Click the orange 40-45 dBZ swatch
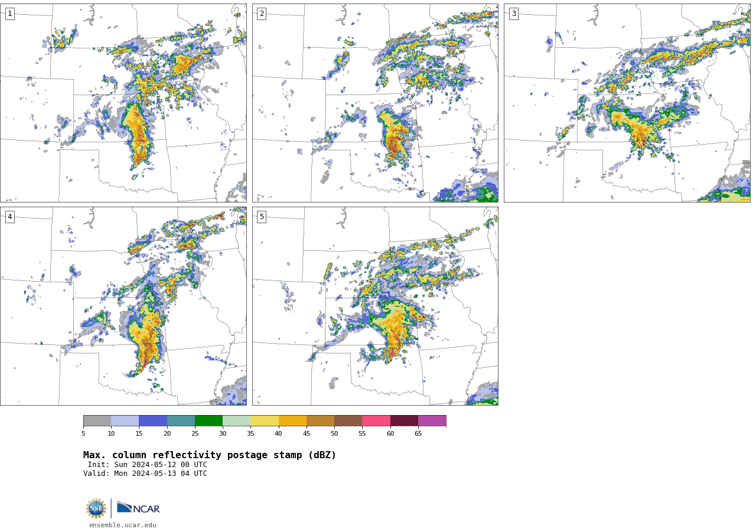Image resolution: width=756 pixels, height=532 pixels. coord(292,420)
